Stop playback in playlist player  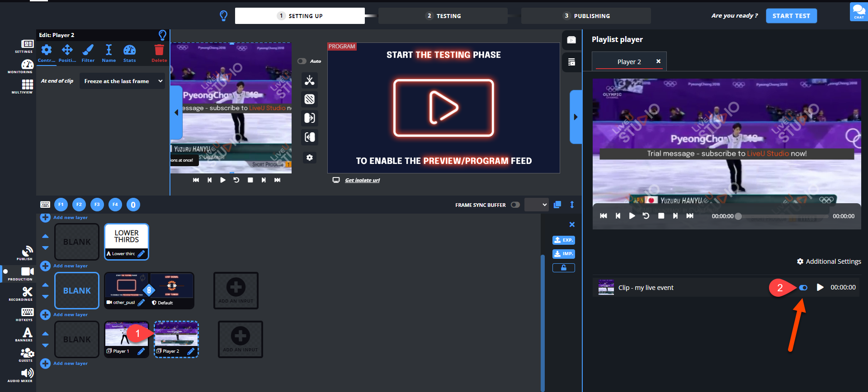[x=661, y=216]
